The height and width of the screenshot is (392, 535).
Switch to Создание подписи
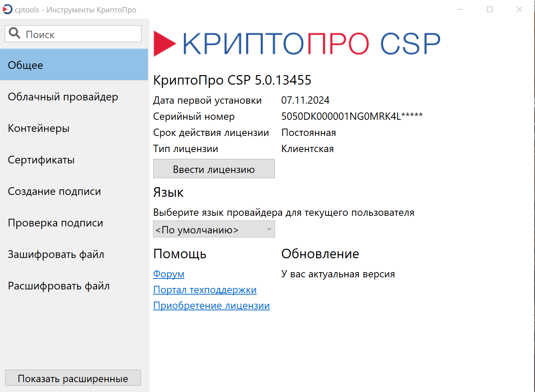coord(74,191)
